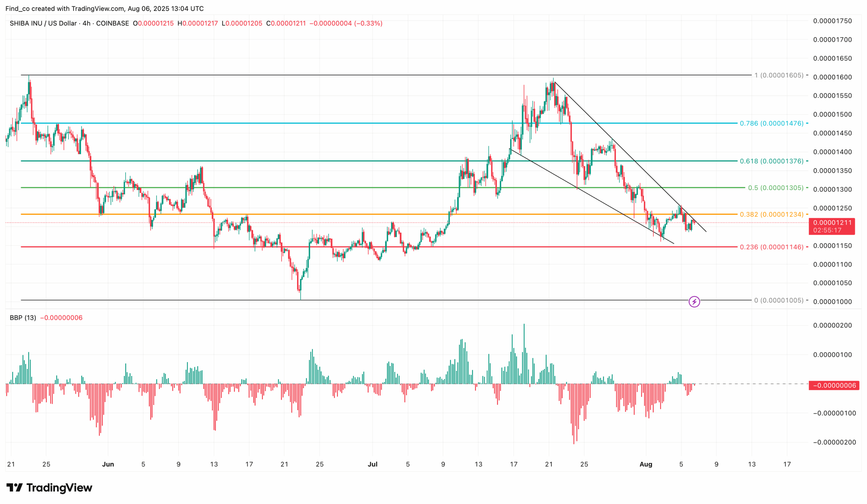The image size is (867, 504).
Task: Select the Fibonacci 0.236 (0.00001146) label
Action: point(772,247)
